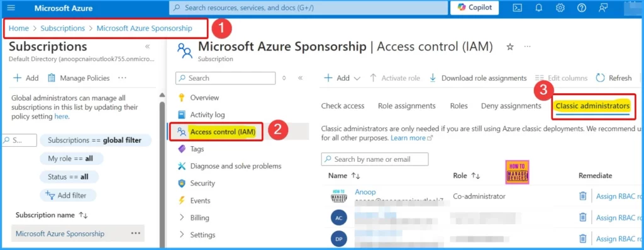Open Diagnose and solve problems

(x=236, y=166)
